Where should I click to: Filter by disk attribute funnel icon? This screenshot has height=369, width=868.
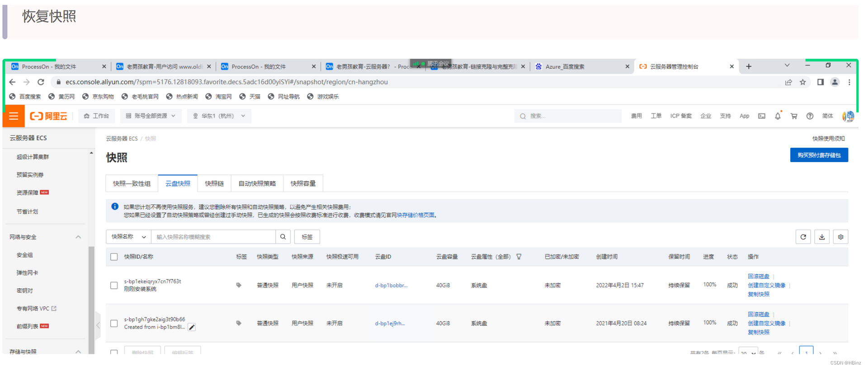[x=519, y=257]
